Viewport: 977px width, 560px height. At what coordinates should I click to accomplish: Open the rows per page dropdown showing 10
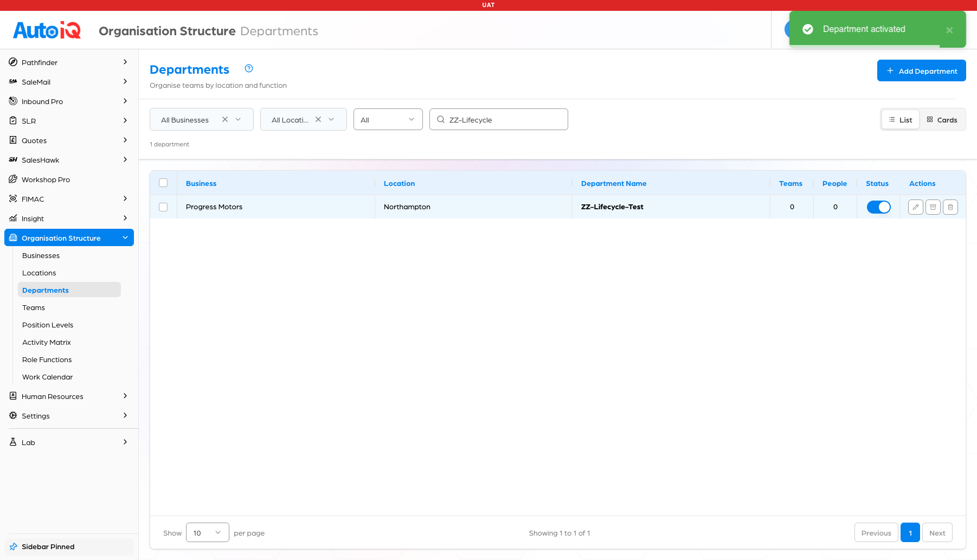point(208,532)
